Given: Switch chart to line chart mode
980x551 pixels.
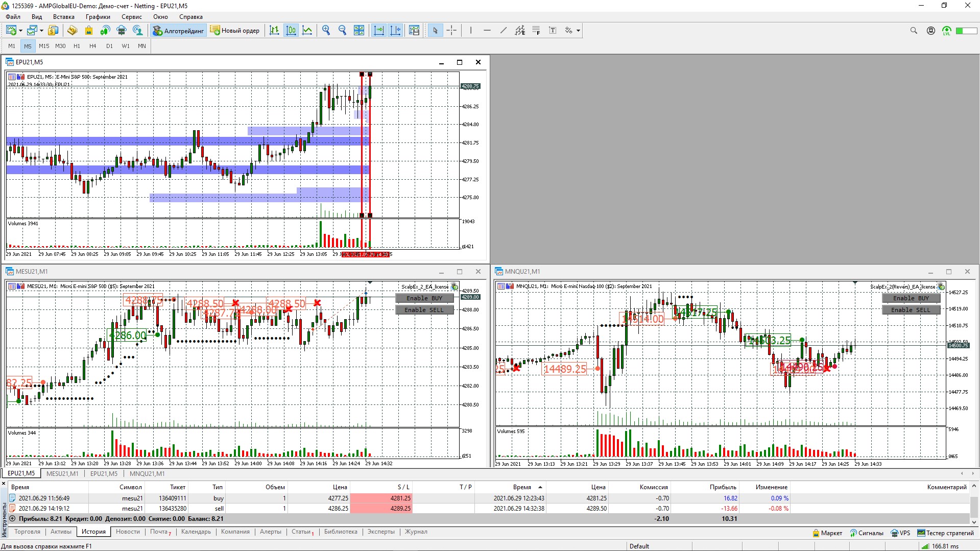Looking at the screenshot, I should pyautogui.click(x=307, y=31).
